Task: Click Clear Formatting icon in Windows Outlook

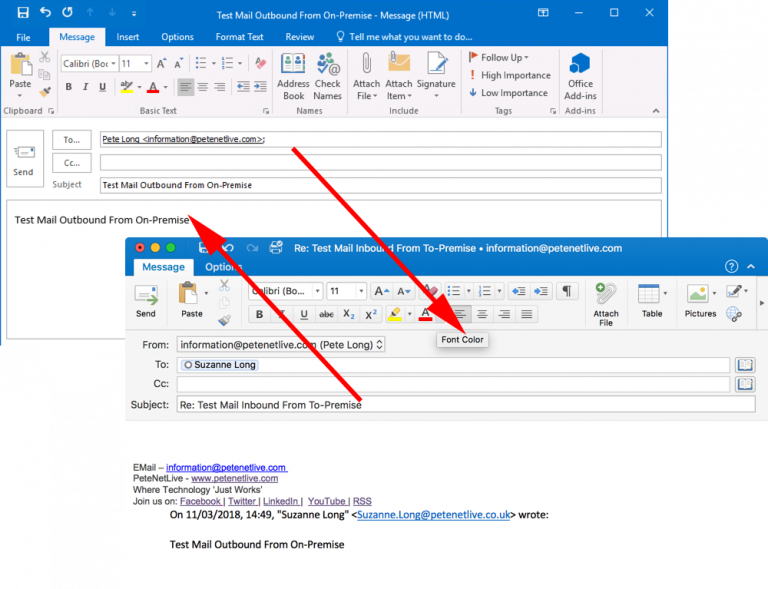Action: [260, 63]
